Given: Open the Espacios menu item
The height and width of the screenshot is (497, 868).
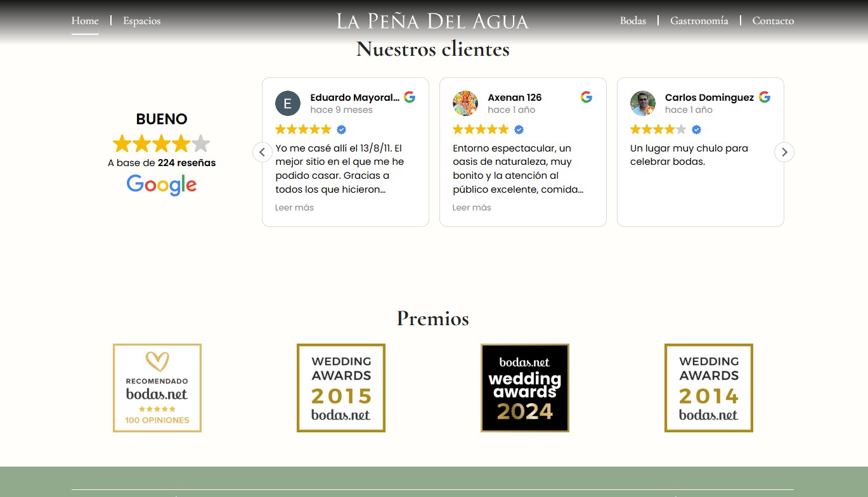Looking at the screenshot, I should click(x=141, y=21).
